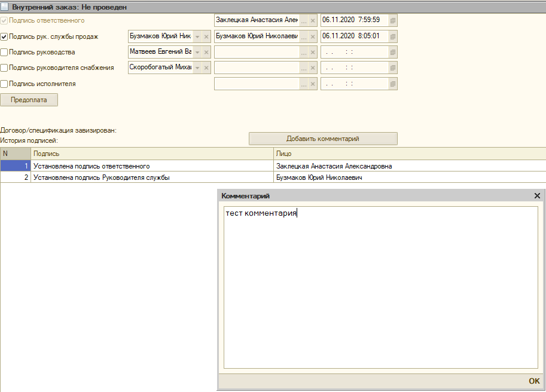The width and height of the screenshot is (546, 392).
Task: Confirm comment with OK button
Action: 534,381
